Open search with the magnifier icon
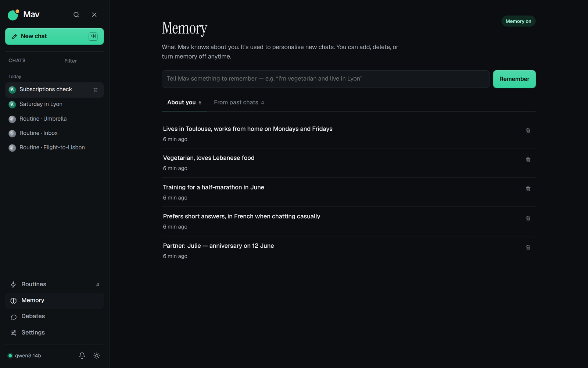This screenshot has height=368, width=588. point(76,15)
